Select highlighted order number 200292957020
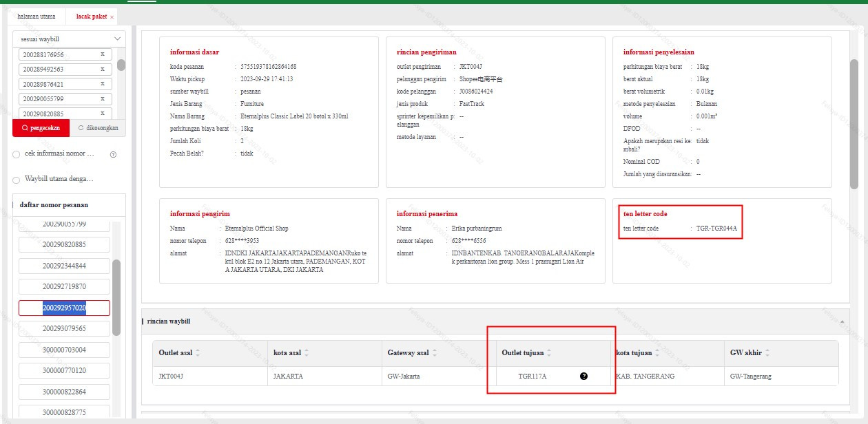This screenshot has height=424, width=868. [64, 308]
